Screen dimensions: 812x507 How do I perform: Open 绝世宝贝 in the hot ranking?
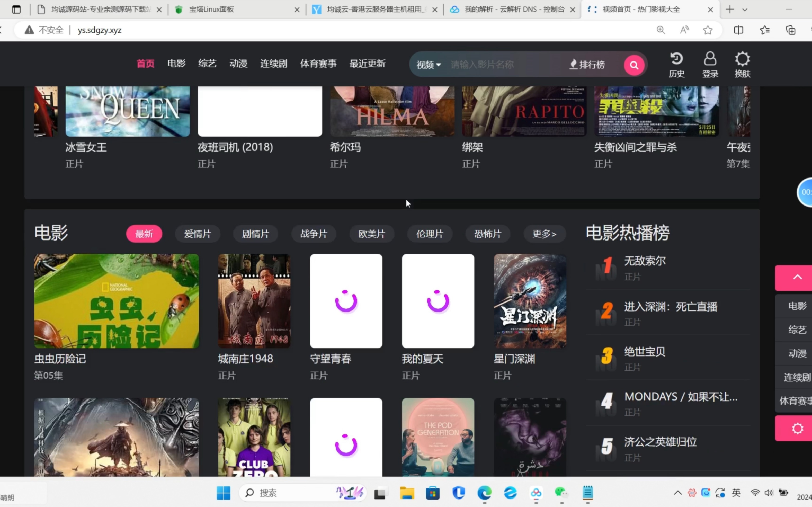[644, 352]
